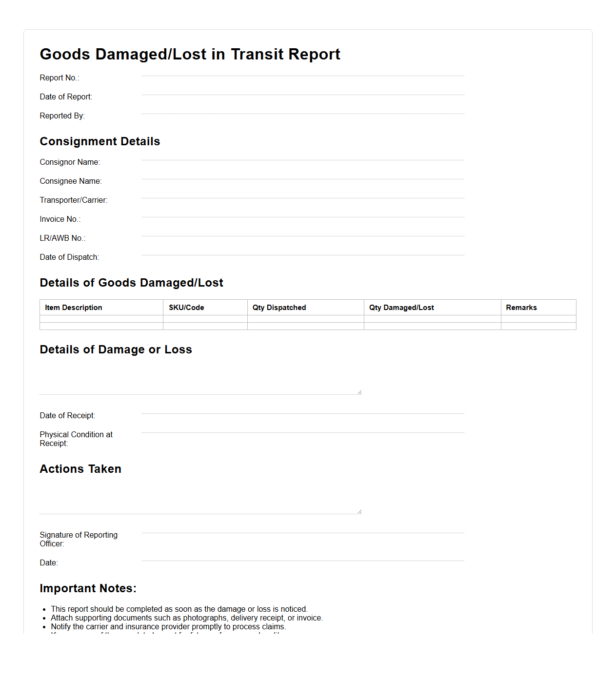This screenshot has height=698, width=616.
Task: Click first row Qty Damaged/Lost cell
Action: click(432, 319)
